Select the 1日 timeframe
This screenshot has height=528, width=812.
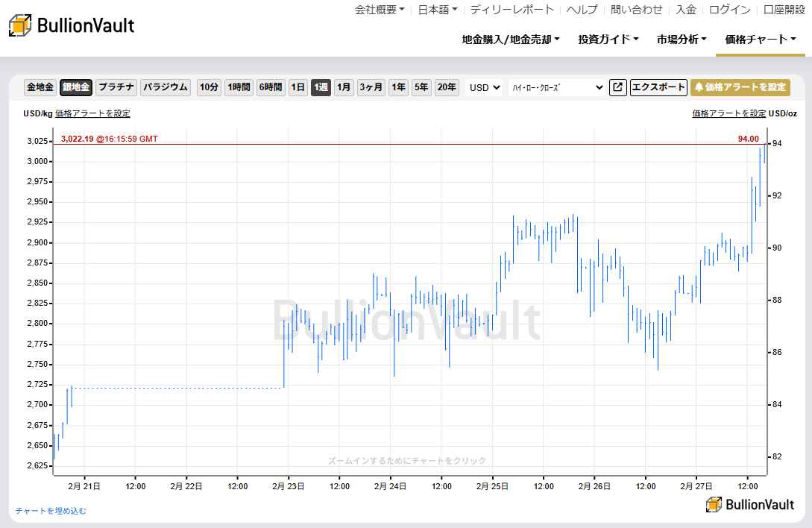point(298,87)
